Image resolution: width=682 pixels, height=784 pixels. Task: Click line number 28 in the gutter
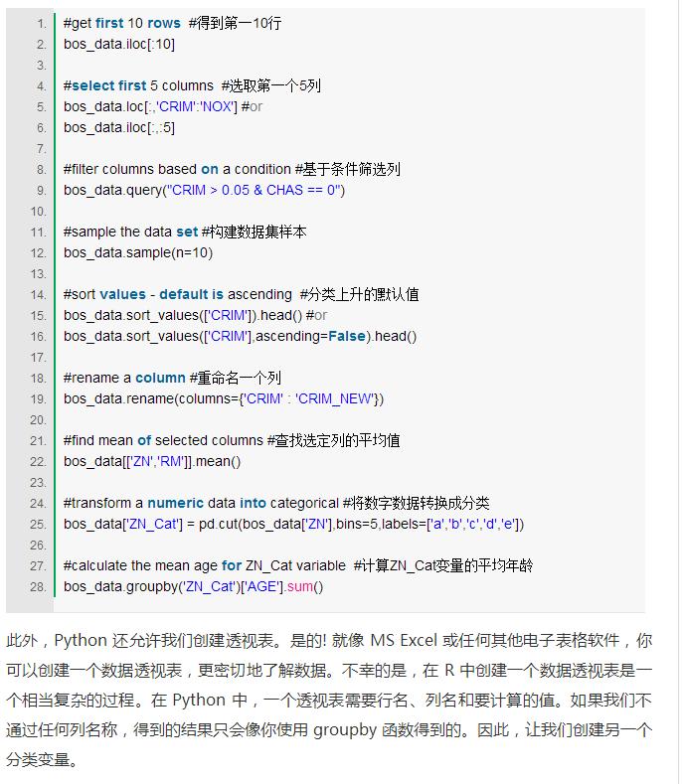38,586
